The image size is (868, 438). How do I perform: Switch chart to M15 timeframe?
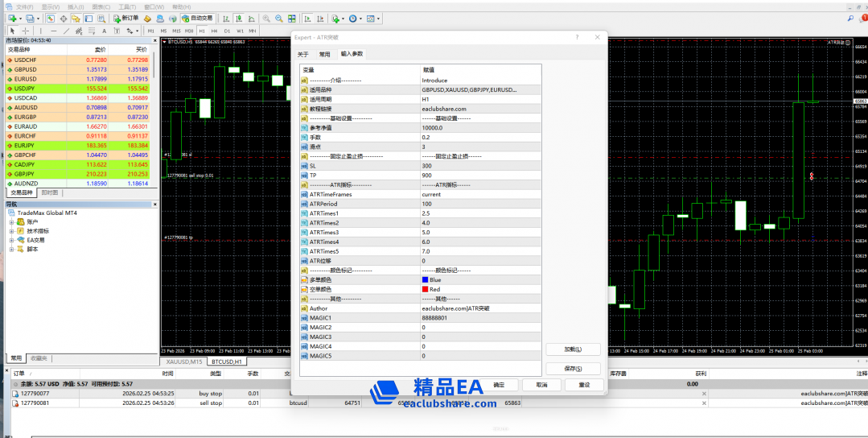click(176, 31)
